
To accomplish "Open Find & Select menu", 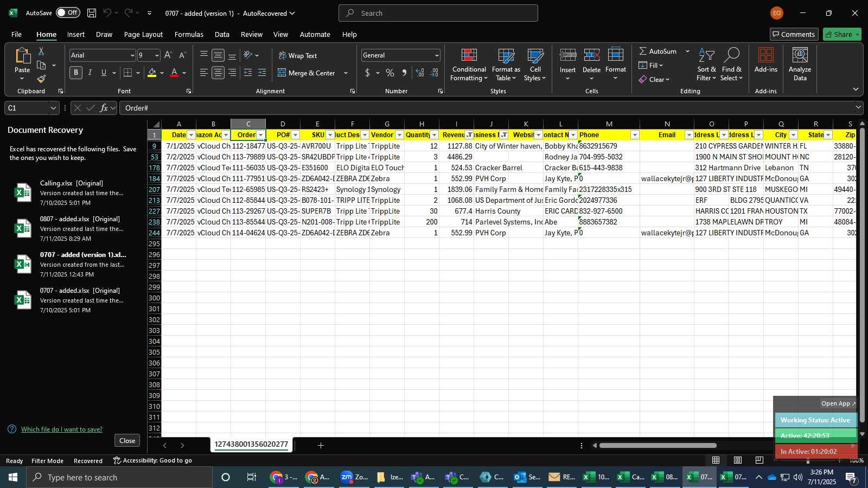I will coord(732,65).
